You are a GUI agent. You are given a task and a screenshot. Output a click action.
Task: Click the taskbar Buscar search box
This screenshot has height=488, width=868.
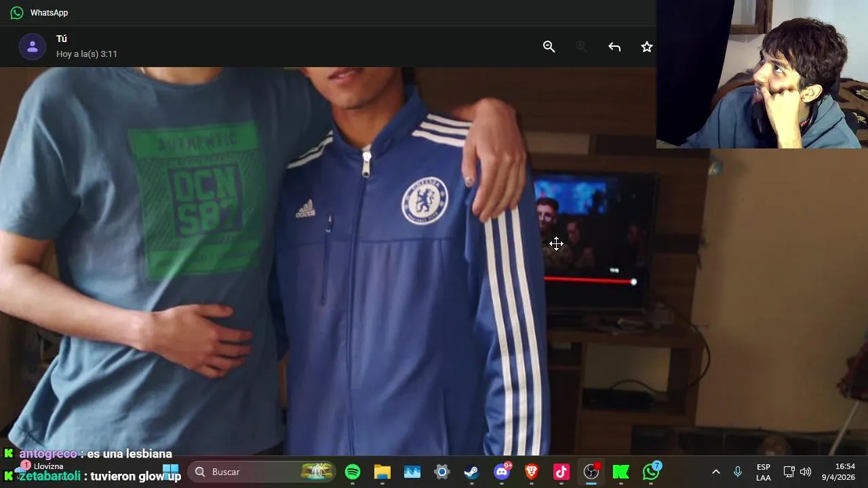point(262,472)
